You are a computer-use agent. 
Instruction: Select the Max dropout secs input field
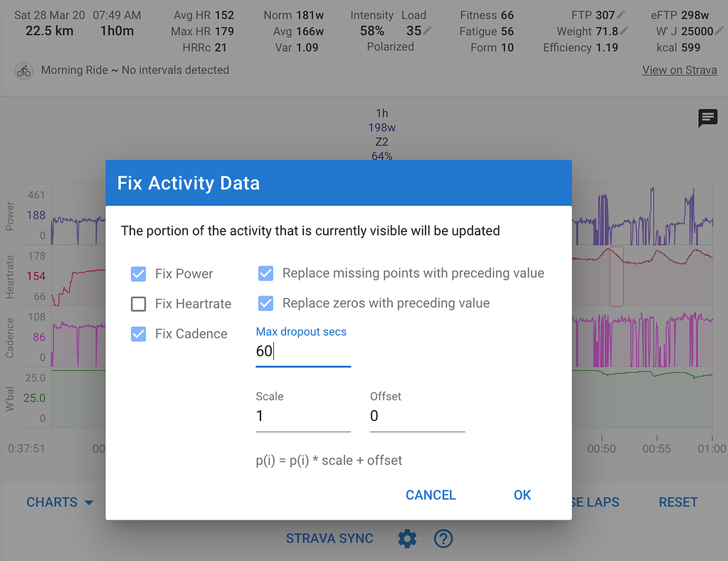(x=302, y=350)
